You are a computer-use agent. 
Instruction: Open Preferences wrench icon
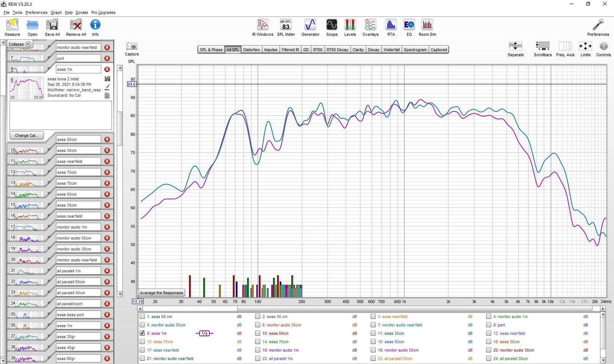pos(598,28)
